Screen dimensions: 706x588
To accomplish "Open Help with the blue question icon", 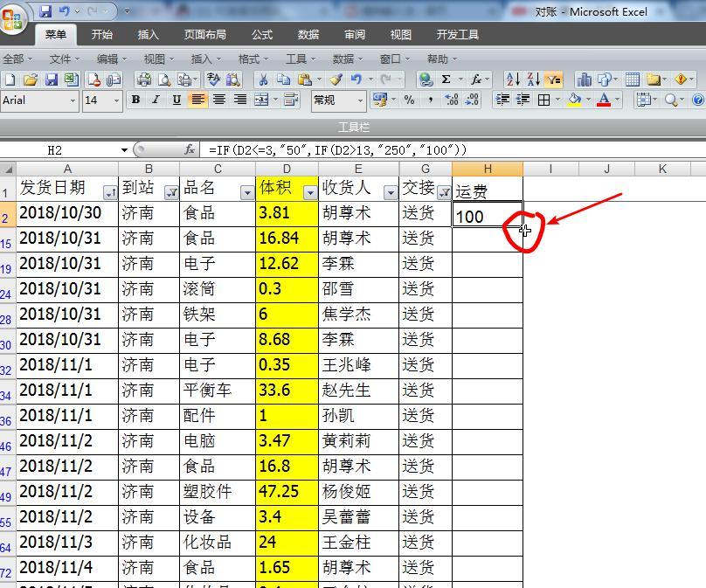I will click(698, 100).
